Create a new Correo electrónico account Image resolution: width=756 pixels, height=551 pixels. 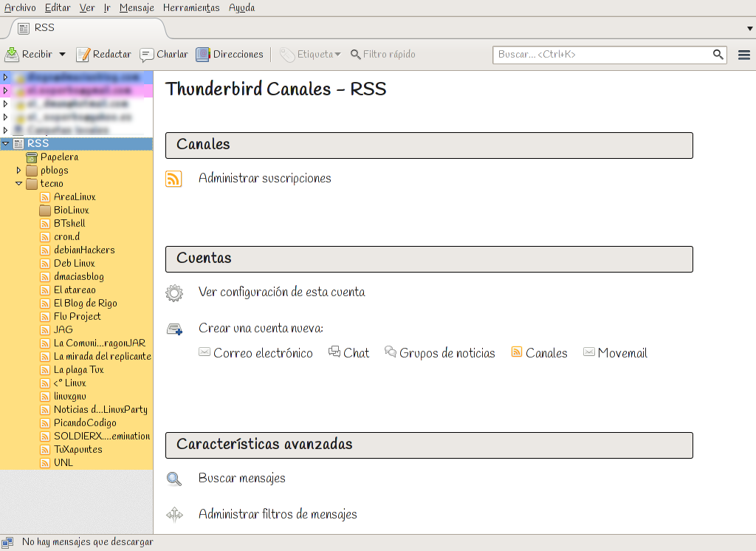point(255,353)
